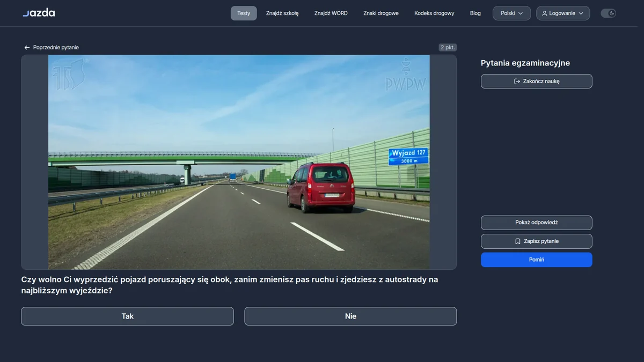Save question with Zapisz pytanie
The width and height of the screenshot is (644, 362).
pyautogui.click(x=537, y=241)
